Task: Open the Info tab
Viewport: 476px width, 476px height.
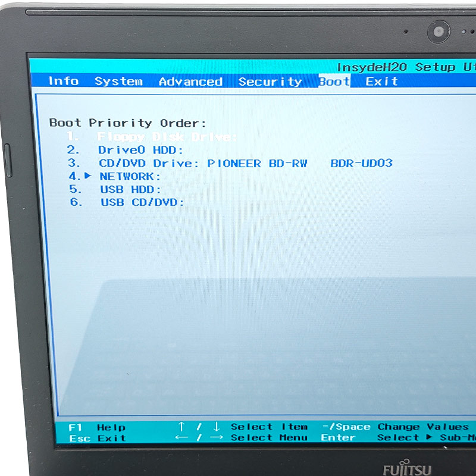Action: coord(64,82)
